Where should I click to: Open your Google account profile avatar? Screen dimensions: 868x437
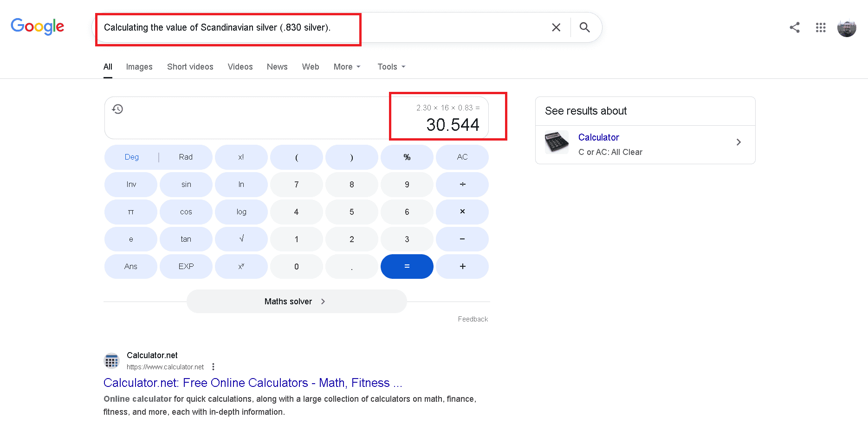847,27
